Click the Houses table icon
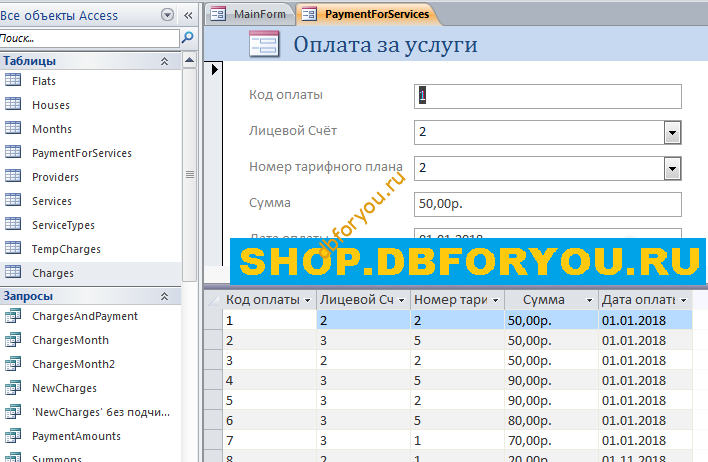708x462 pixels. (x=13, y=104)
